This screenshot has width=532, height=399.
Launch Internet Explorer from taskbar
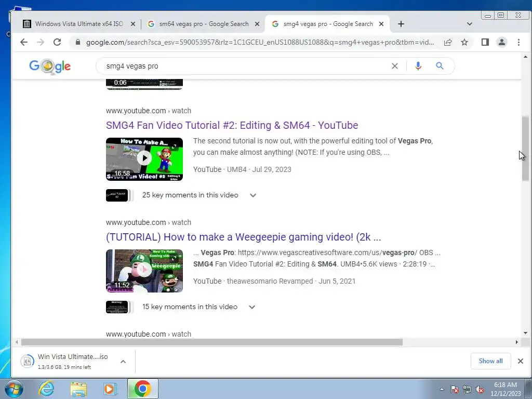46,389
